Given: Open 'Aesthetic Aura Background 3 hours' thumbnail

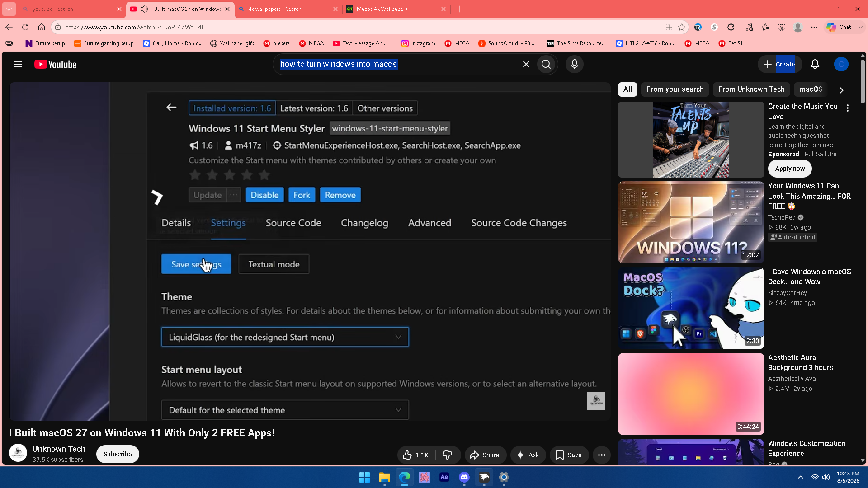Looking at the screenshot, I should (691, 394).
